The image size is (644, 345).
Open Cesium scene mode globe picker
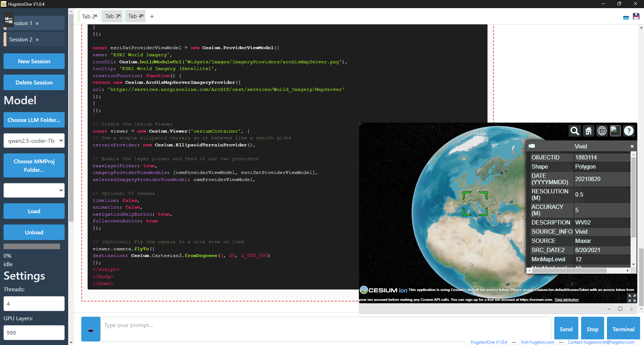(602, 131)
